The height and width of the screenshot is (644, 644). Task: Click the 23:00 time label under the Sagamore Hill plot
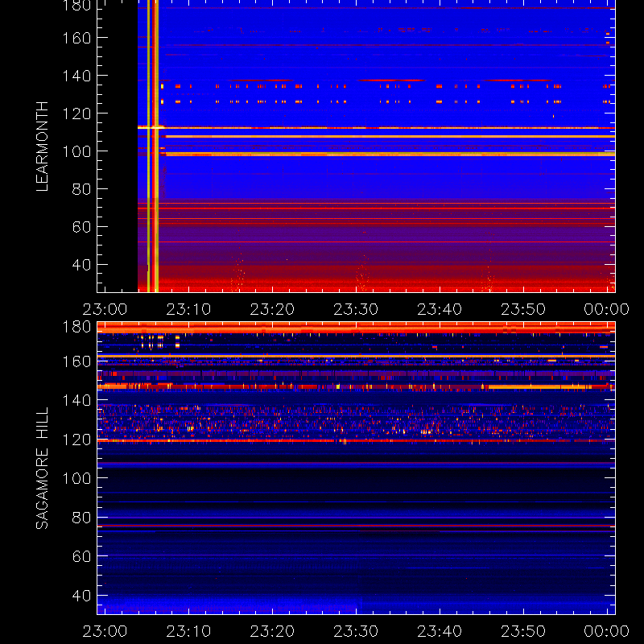pyautogui.click(x=105, y=631)
